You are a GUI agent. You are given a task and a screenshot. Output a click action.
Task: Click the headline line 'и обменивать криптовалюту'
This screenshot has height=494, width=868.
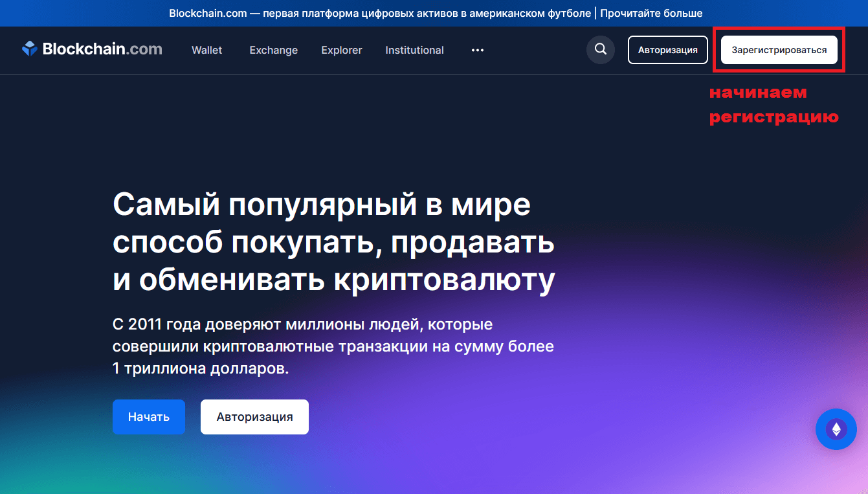333,280
